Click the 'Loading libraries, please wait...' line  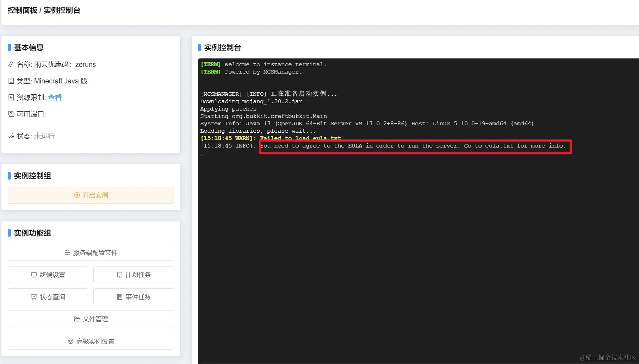coord(258,131)
